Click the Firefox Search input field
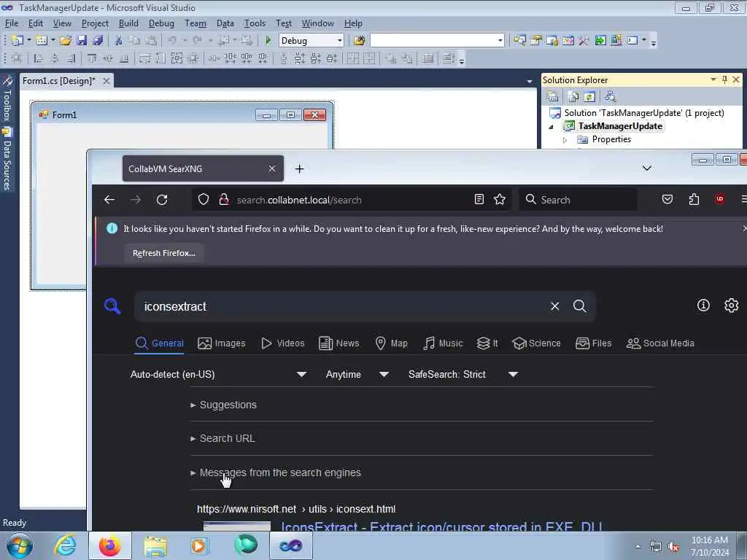 (578, 200)
